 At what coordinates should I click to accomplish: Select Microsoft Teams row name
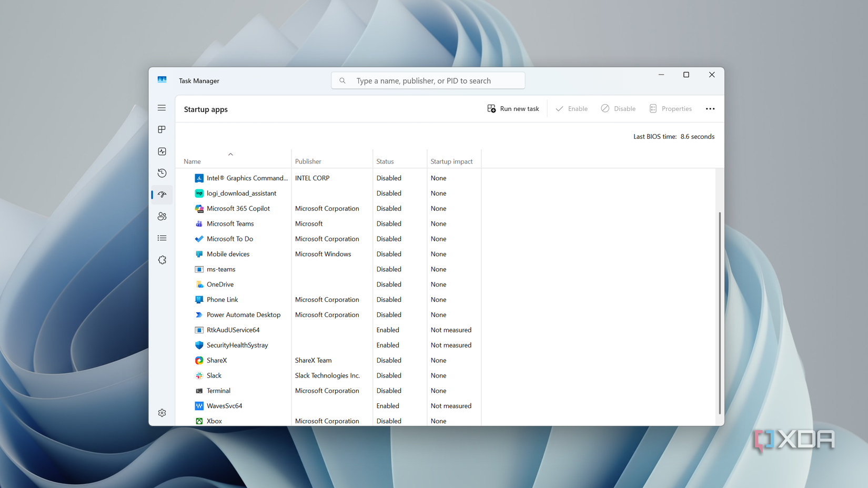tap(230, 224)
